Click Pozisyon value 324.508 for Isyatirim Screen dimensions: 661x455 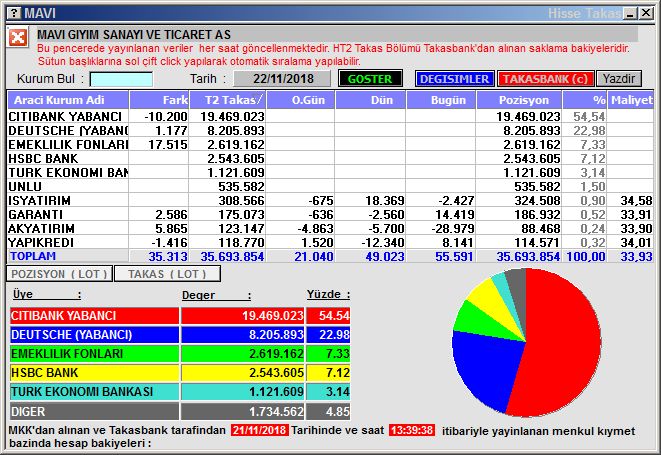[537, 200]
